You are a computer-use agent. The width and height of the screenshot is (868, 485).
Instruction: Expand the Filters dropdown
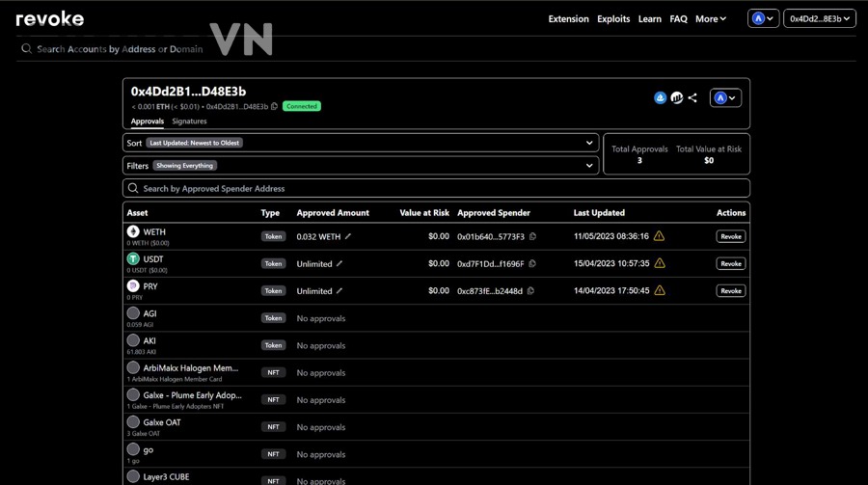click(361, 166)
